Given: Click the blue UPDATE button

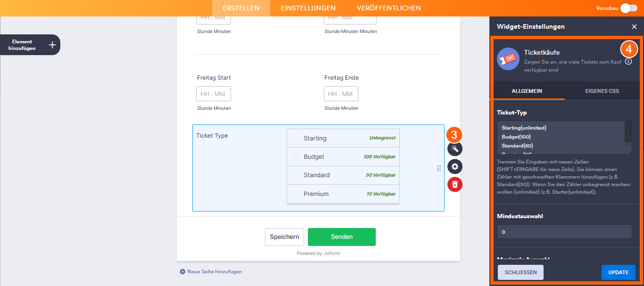Looking at the screenshot, I should click(618, 272).
